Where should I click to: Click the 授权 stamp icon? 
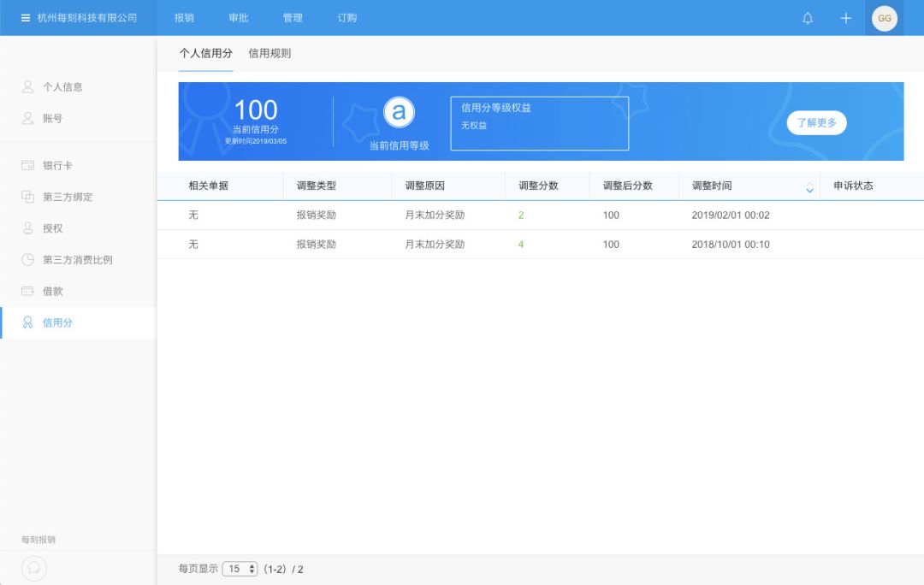[27, 228]
